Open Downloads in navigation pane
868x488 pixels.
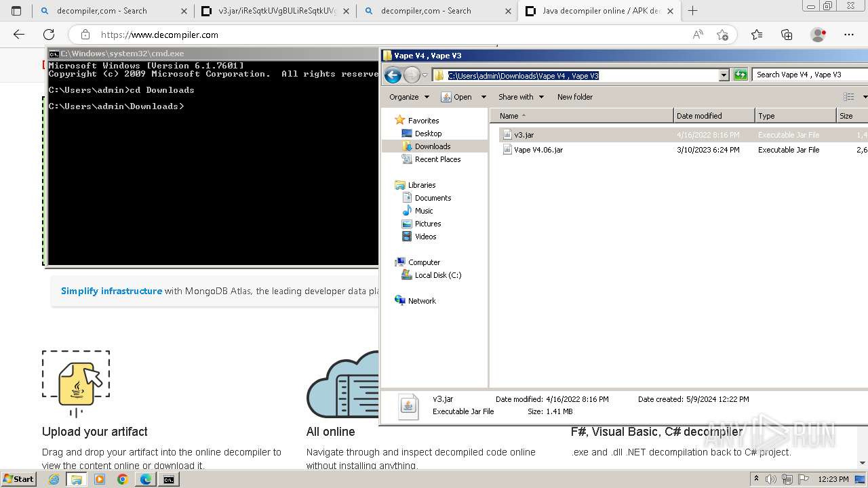point(433,146)
